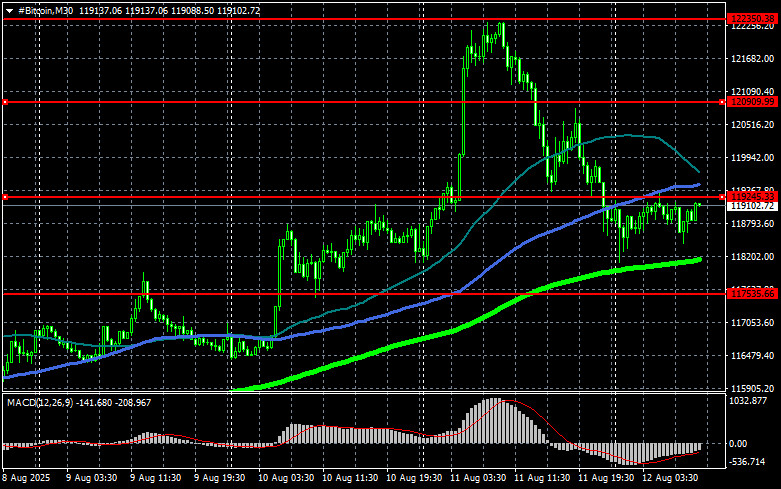Select the right handle of the 119245.33 line
781x489 pixels.
[722, 197]
